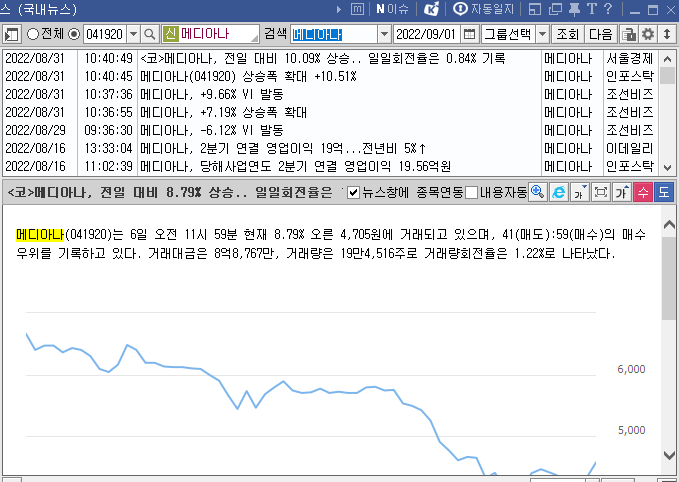679x482 pixels.
Task: Click the 다음 button
Action: pos(601,34)
